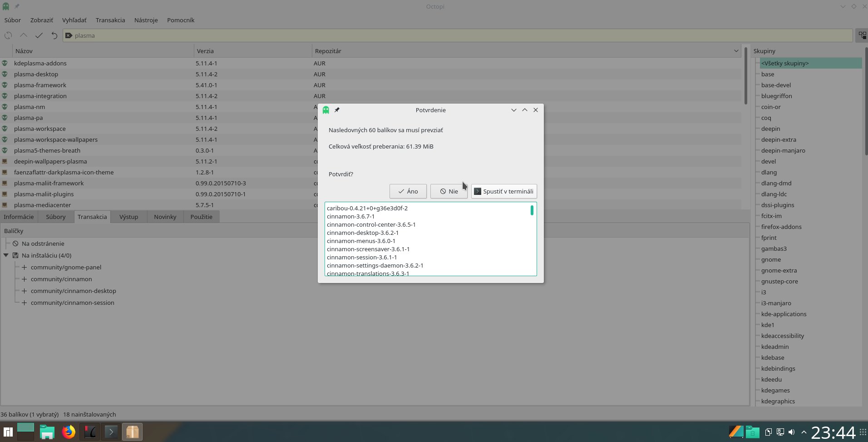Image resolution: width=868 pixels, height=442 pixels.
Task: Open the Vyhľadať menu
Action: coord(74,20)
